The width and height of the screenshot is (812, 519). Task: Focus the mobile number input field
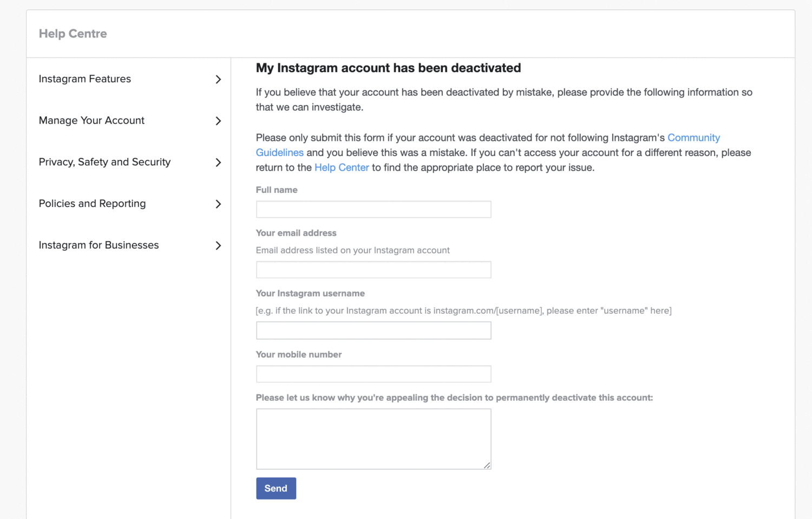coord(373,374)
